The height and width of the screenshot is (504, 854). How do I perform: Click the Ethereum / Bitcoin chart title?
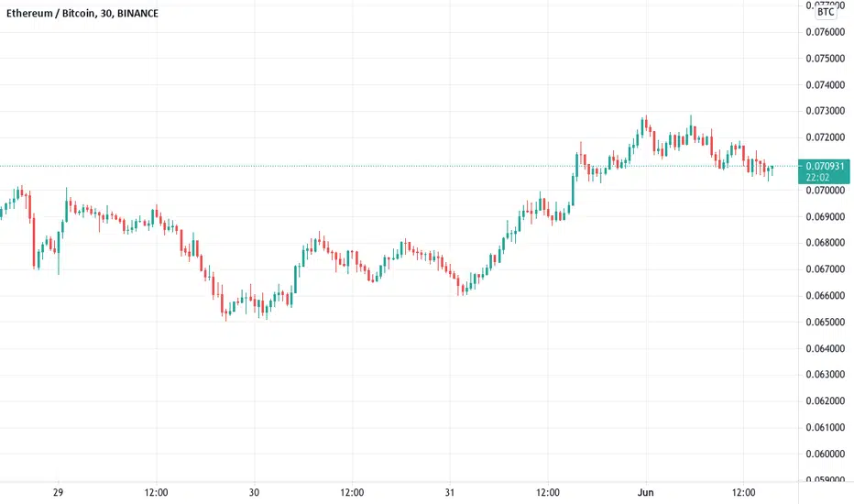(82, 13)
